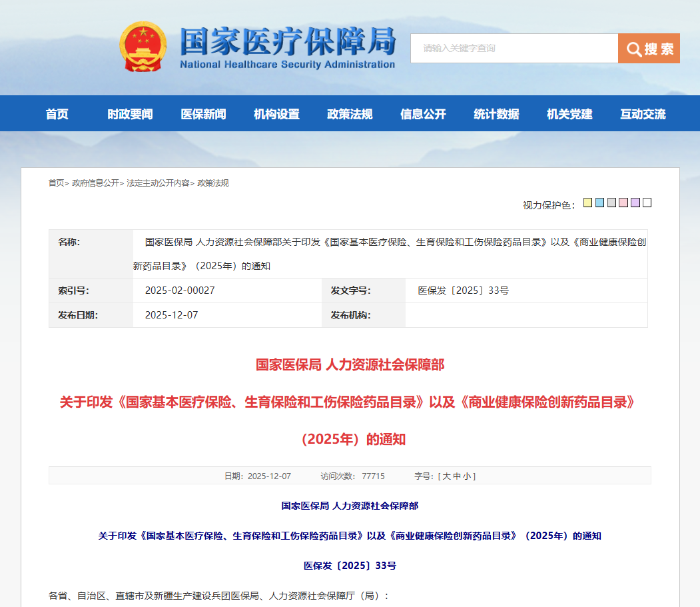Click 首页 in the breadcrumb

(56, 183)
